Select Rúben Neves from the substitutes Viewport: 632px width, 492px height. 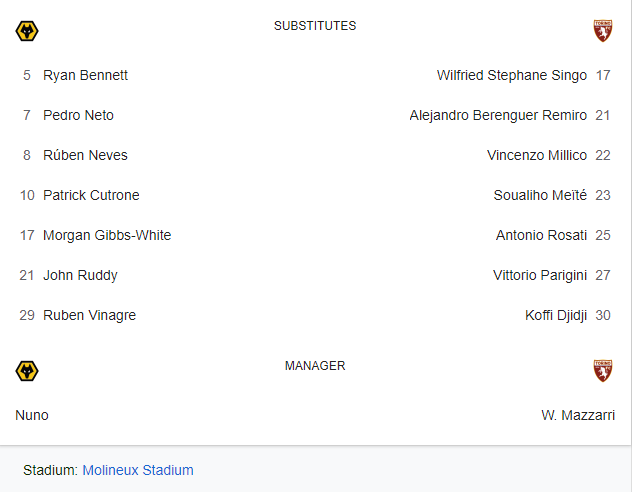tap(85, 155)
